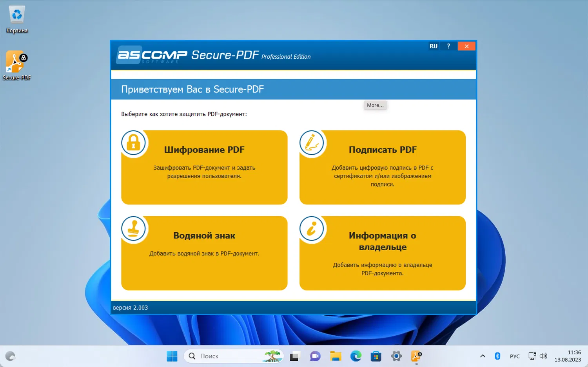Select the Secure-PDF desktop shortcut
Screen dimensions: 588x367
pyautogui.click(x=16, y=65)
